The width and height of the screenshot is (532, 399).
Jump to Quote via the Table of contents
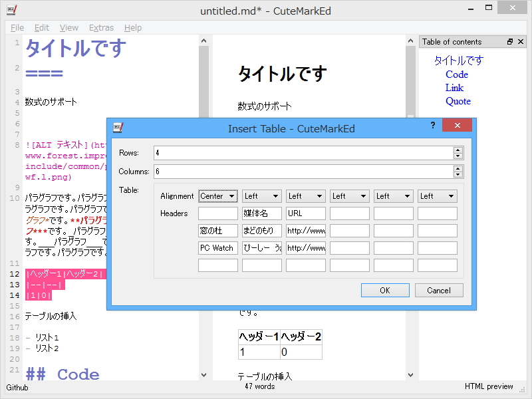458,100
